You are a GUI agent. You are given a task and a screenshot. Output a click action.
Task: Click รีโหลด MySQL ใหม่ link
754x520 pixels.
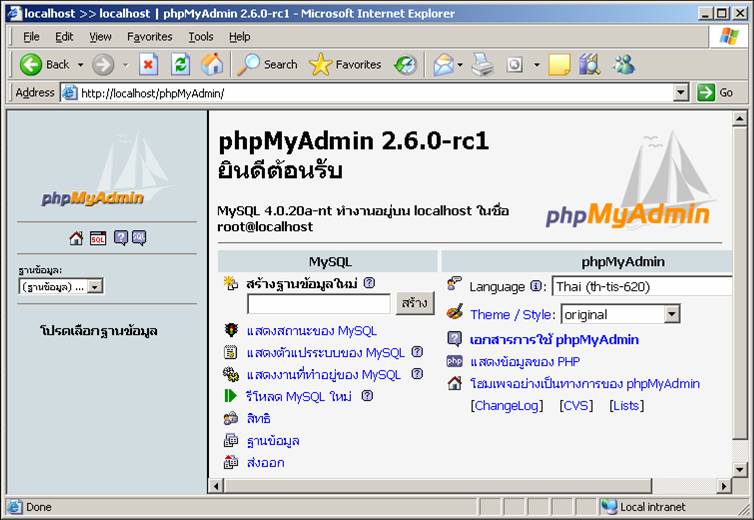point(299,396)
